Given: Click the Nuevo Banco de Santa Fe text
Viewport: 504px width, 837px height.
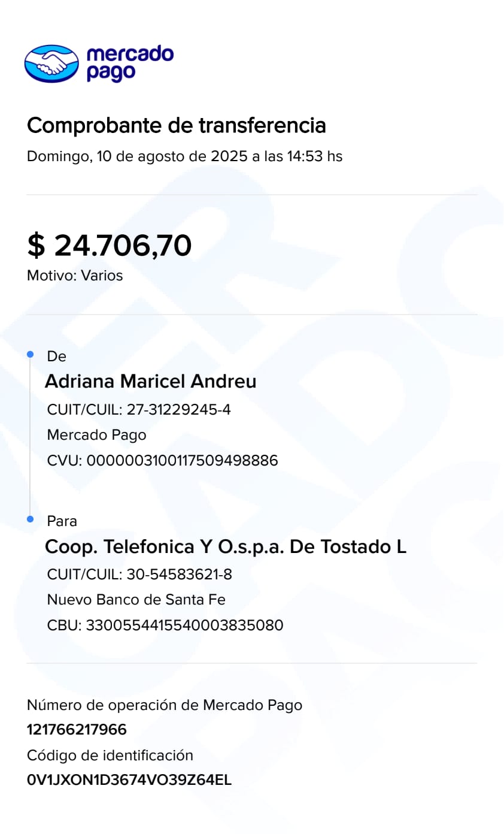Looking at the screenshot, I should click(136, 600).
